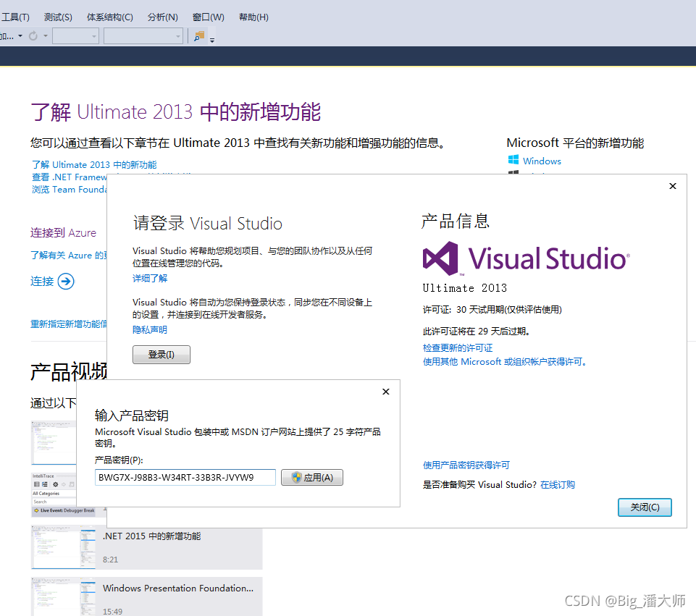Screen dimensions: 696x616
Task: Open the 隐私声明 link
Action: pyautogui.click(x=150, y=329)
